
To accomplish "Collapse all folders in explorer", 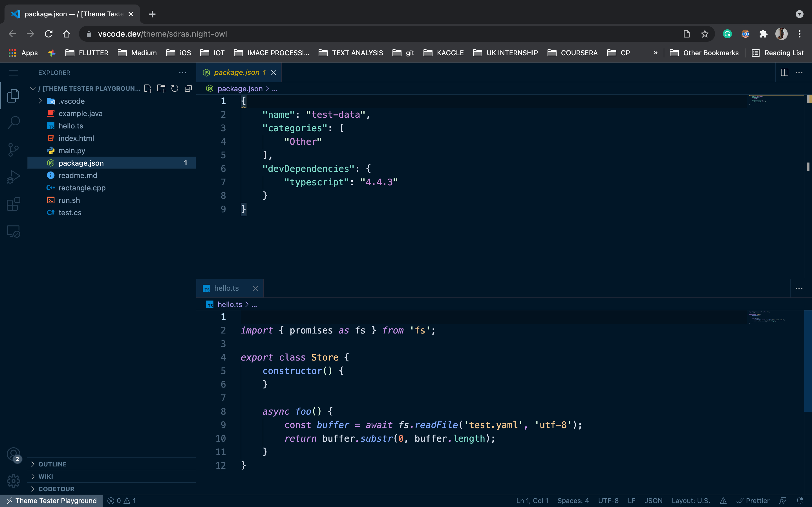I will [188, 88].
